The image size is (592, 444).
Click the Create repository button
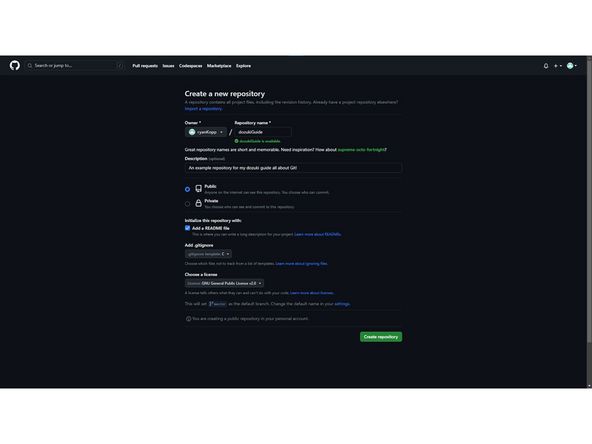click(x=381, y=337)
